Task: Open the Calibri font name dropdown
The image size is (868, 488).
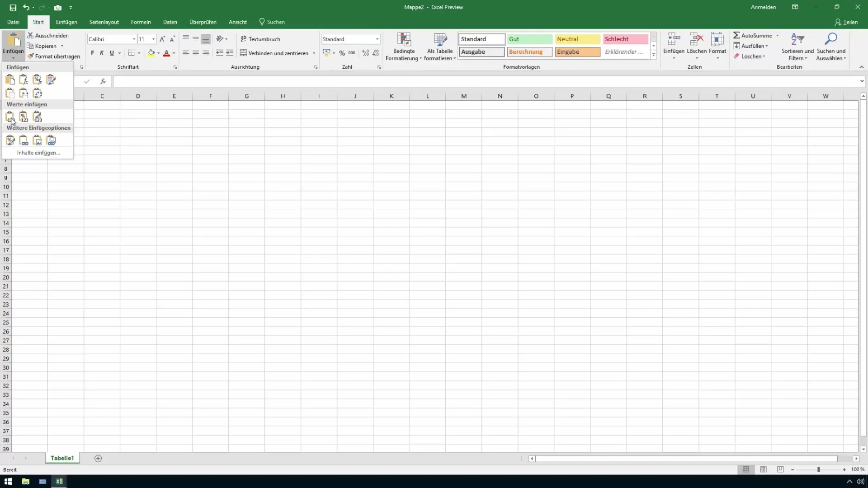Action: coord(134,39)
